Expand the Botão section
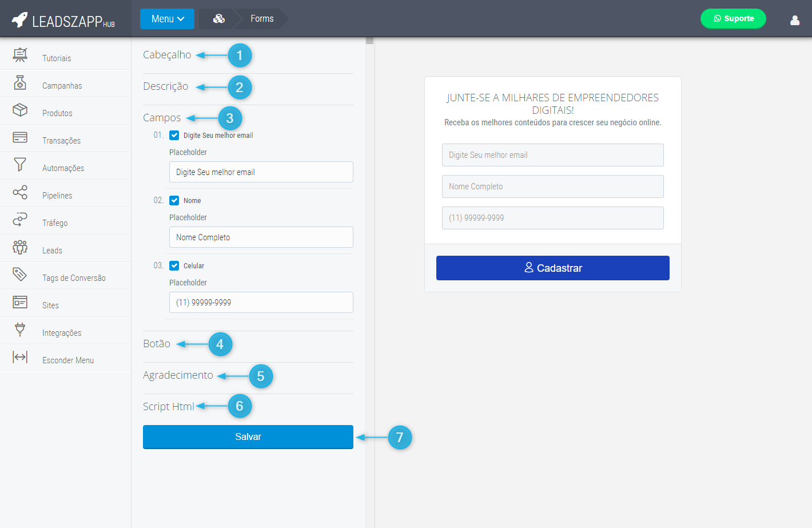812x528 pixels. [157, 344]
